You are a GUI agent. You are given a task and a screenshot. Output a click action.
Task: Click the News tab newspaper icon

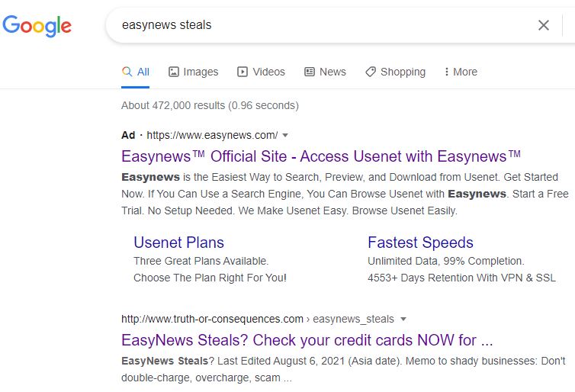pos(310,72)
